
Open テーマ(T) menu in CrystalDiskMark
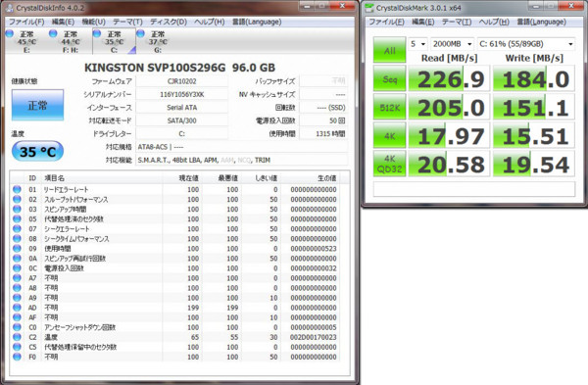click(x=457, y=22)
